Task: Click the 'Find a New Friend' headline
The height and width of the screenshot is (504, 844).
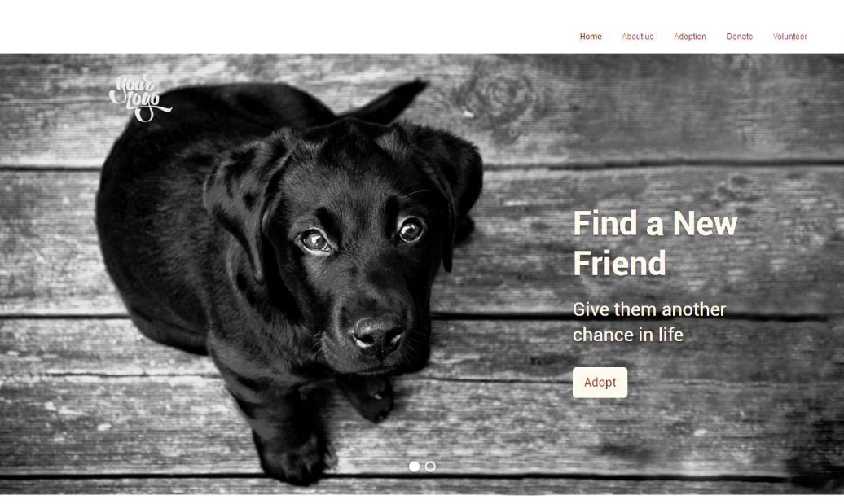Action: (x=654, y=243)
